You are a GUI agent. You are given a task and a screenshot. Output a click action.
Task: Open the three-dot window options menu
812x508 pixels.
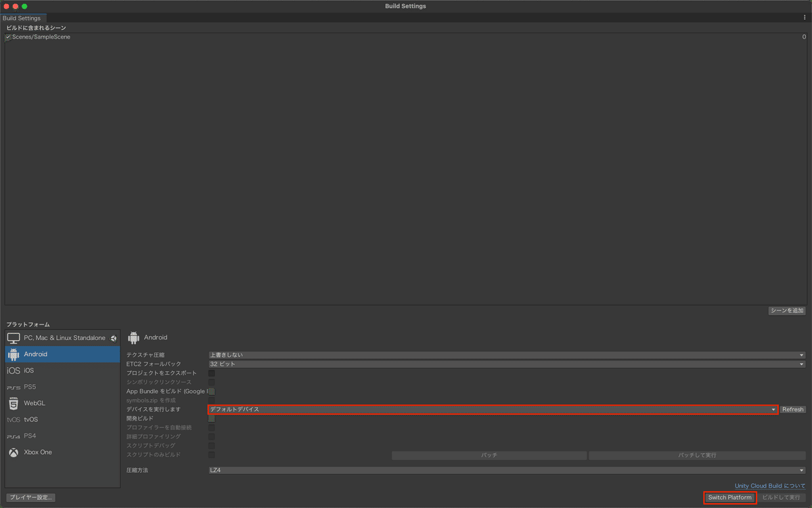pyautogui.click(x=805, y=18)
